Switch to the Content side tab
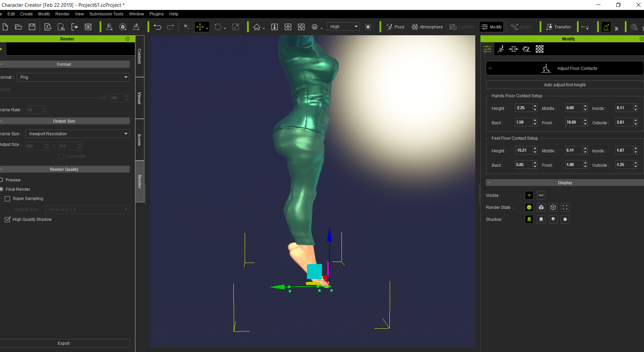The image size is (644, 352). pos(140,56)
